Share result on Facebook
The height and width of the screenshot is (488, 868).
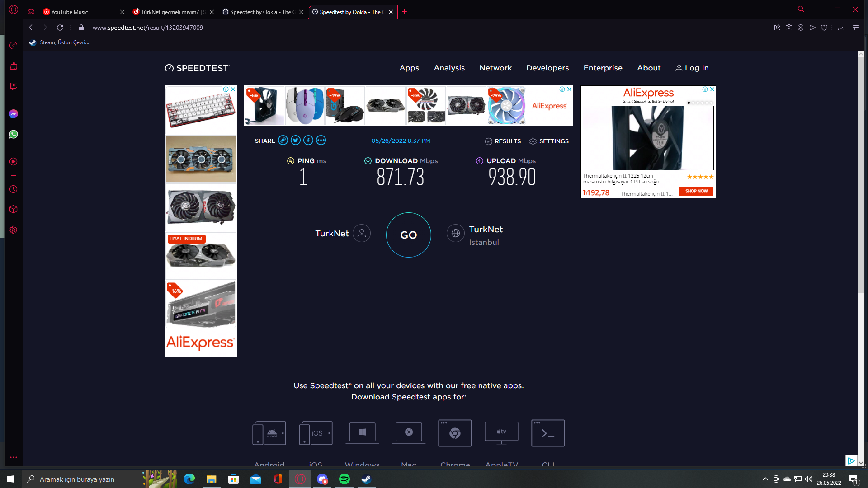click(308, 141)
